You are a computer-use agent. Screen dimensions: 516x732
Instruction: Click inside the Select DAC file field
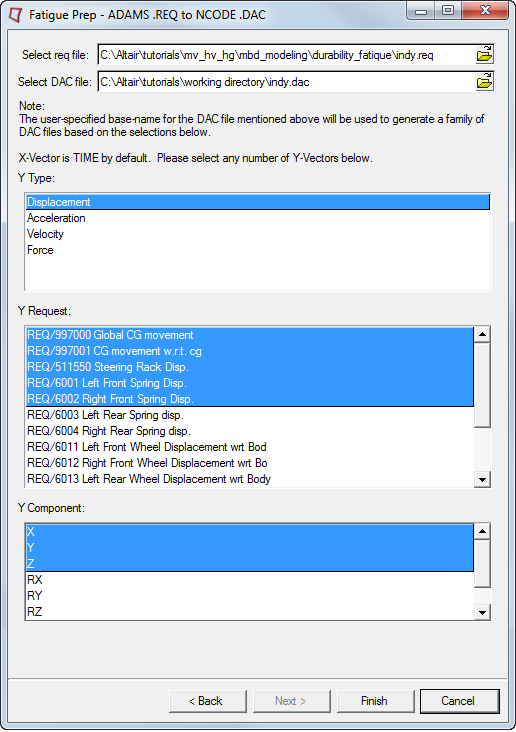coord(287,82)
